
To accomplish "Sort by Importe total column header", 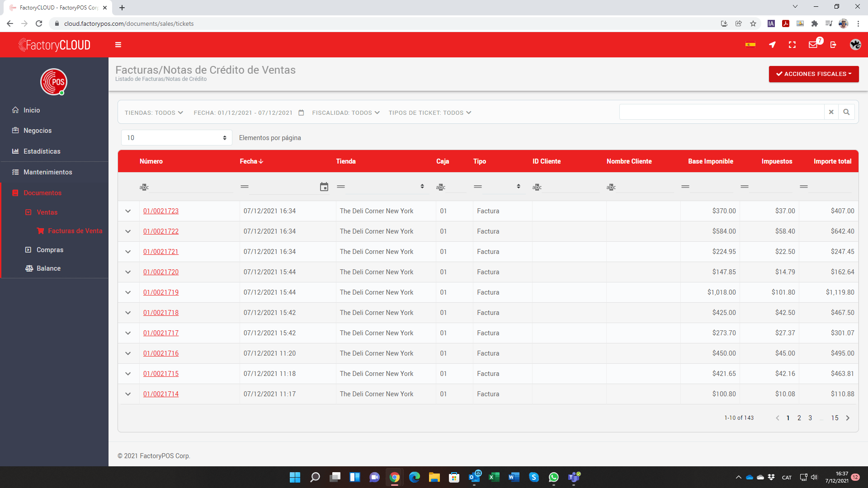I will pyautogui.click(x=832, y=161).
